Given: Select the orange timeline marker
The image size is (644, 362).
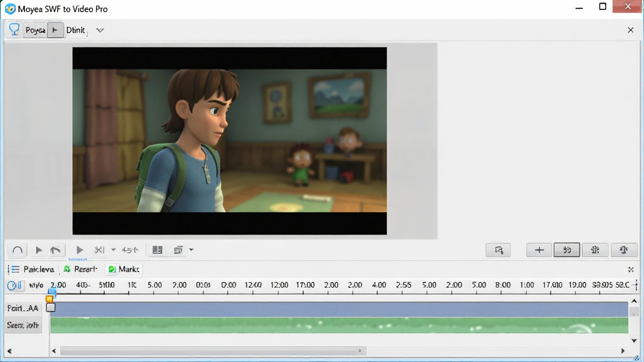Looking at the screenshot, I should 49,299.
